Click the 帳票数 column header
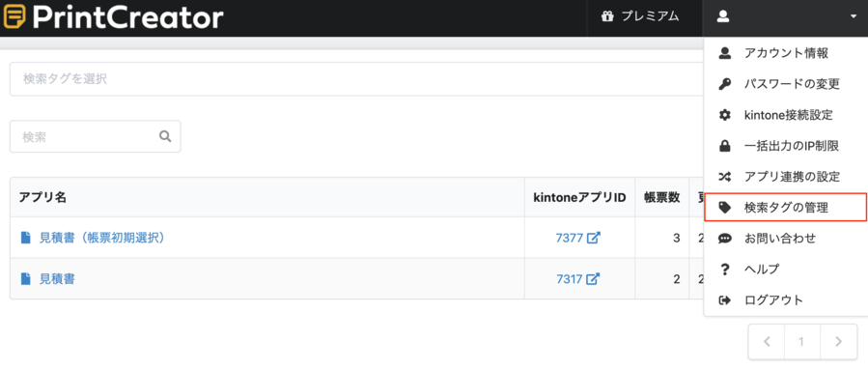Screen dimensions: 868x370 pyautogui.click(x=662, y=198)
